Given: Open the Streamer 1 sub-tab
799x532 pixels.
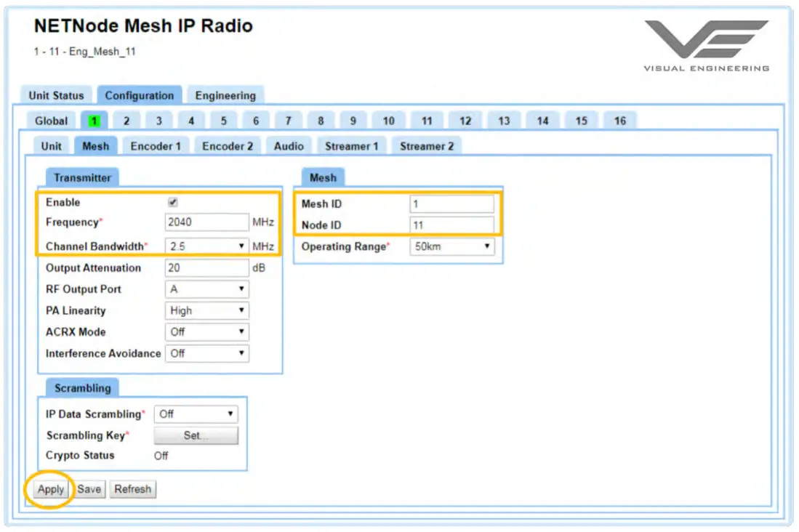Looking at the screenshot, I should 352,146.
